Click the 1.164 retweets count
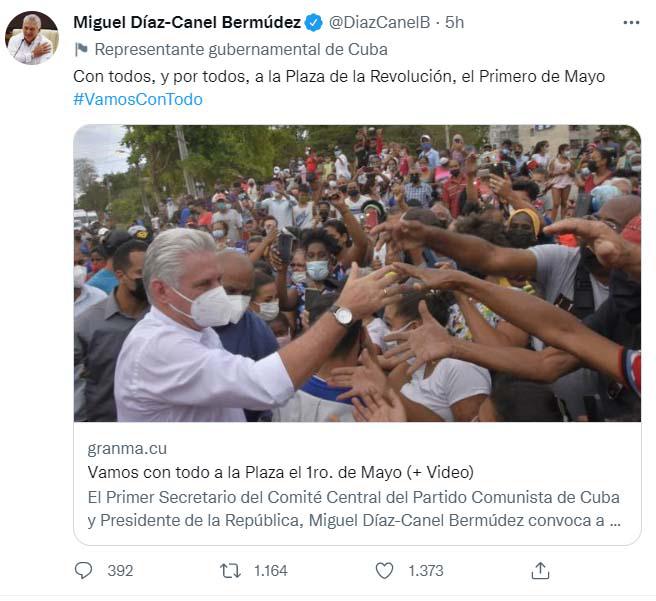Screen dimensions: 656x601 [271, 571]
